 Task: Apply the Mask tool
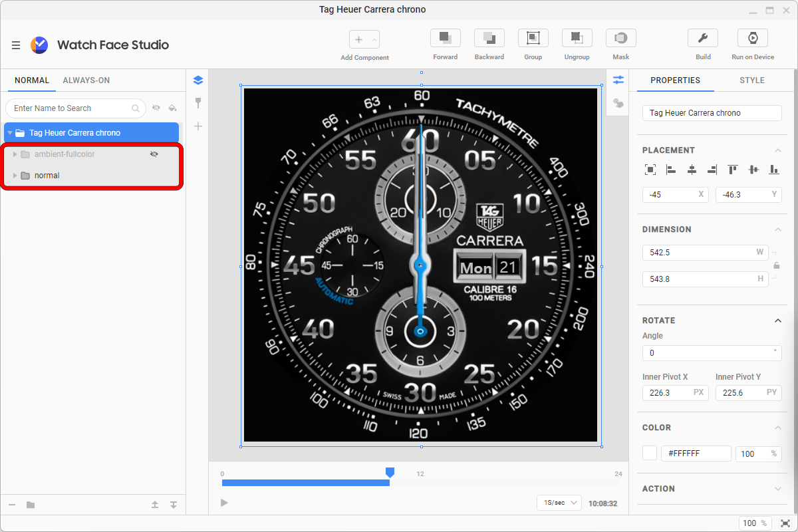[621, 38]
